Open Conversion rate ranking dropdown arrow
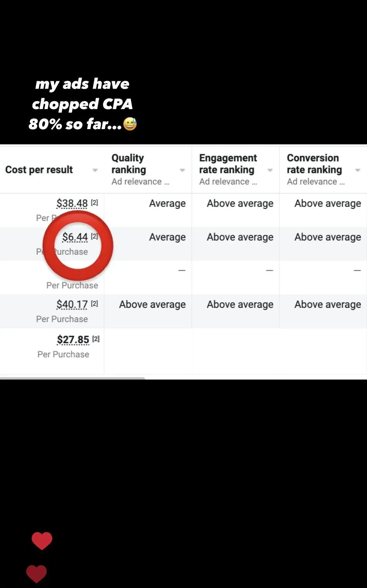367x588 pixels. (x=358, y=170)
